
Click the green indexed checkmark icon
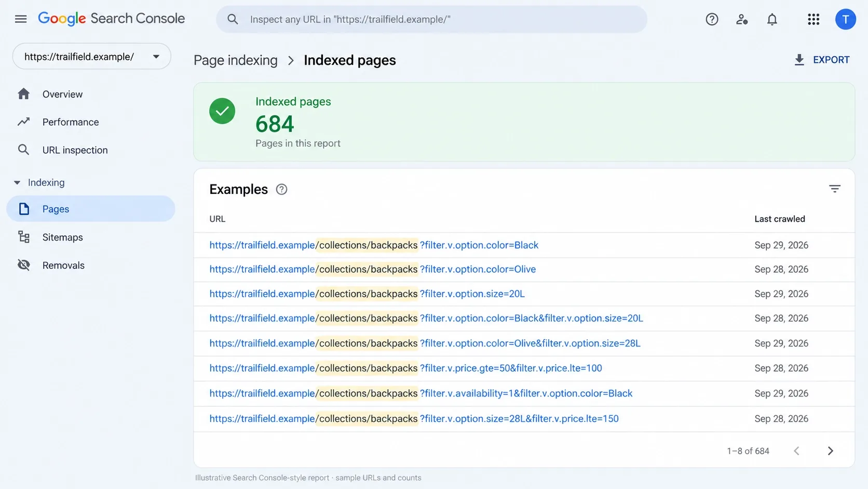coord(222,111)
